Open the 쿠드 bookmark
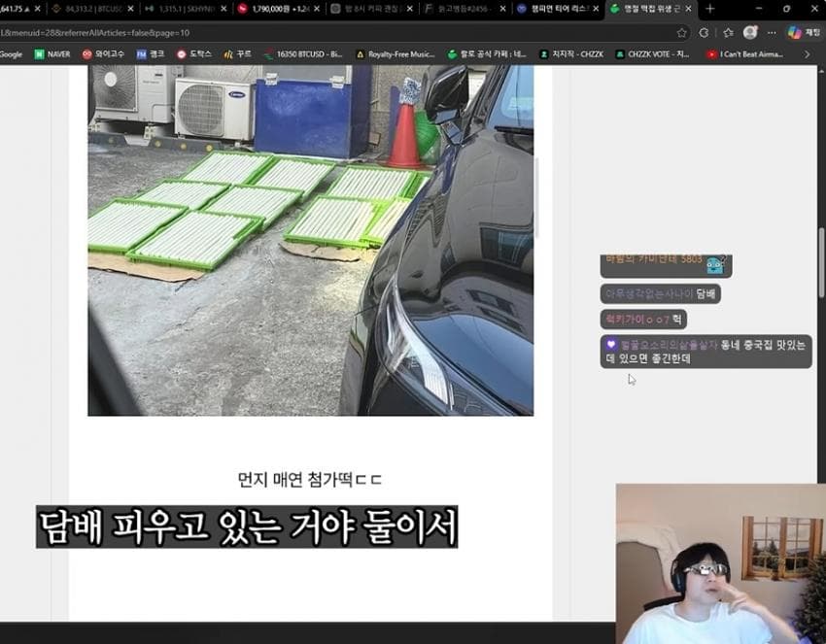The width and height of the screenshot is (826, 644). tap(237, 54)
